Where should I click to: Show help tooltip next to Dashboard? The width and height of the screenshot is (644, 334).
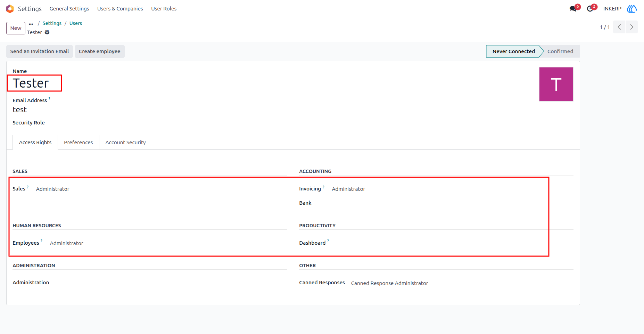pos(328,241)
